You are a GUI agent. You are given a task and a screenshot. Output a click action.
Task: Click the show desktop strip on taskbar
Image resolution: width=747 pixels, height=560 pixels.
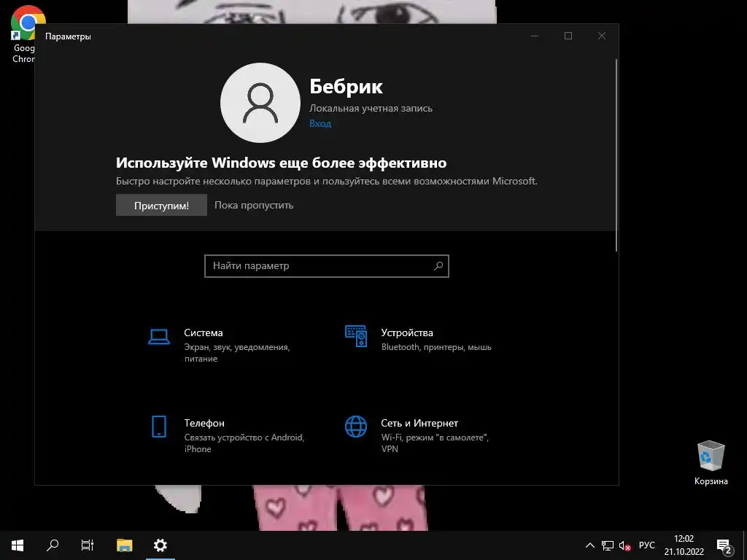coord(745,545)
